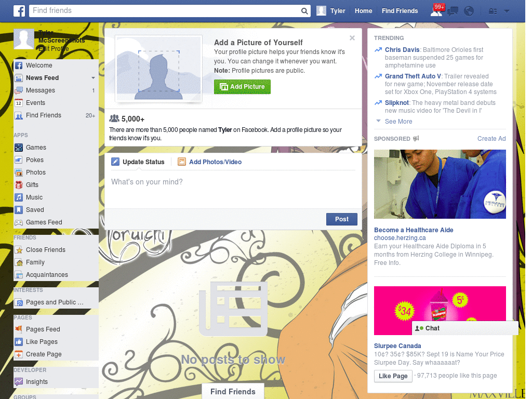532x399 pixels.
Task: Open the Acquaintances list icon
Action: pos(19,275)
